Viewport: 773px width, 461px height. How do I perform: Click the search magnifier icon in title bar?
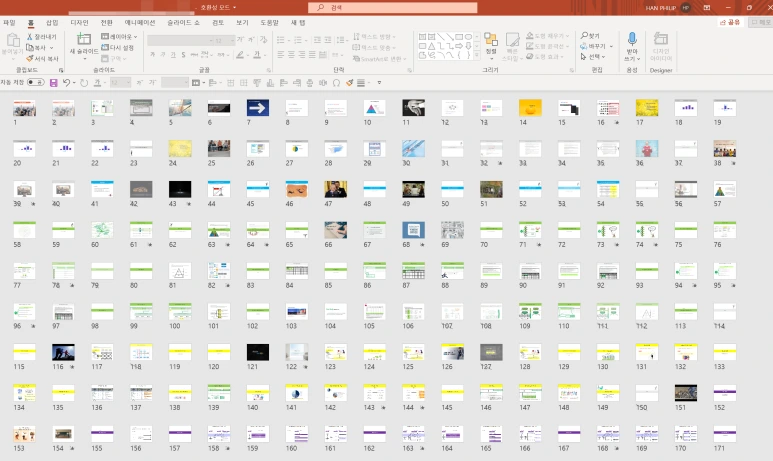coord(320,7)
